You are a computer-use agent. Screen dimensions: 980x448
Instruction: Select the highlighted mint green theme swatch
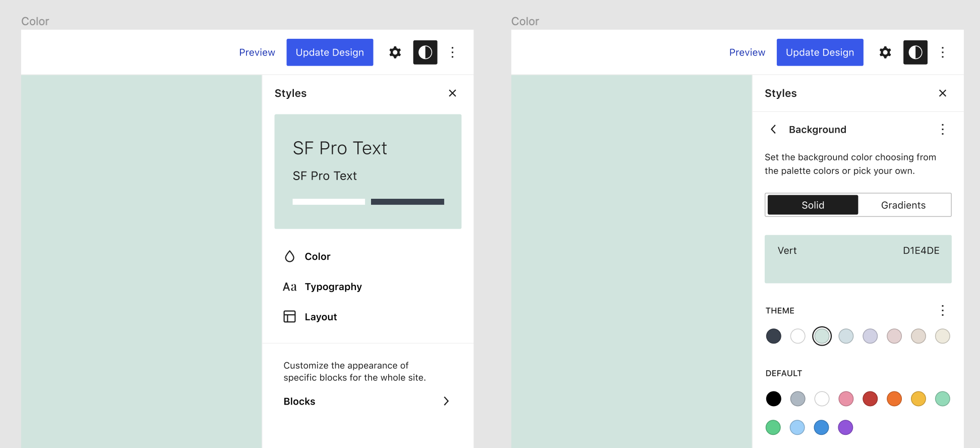click(822, 336)
